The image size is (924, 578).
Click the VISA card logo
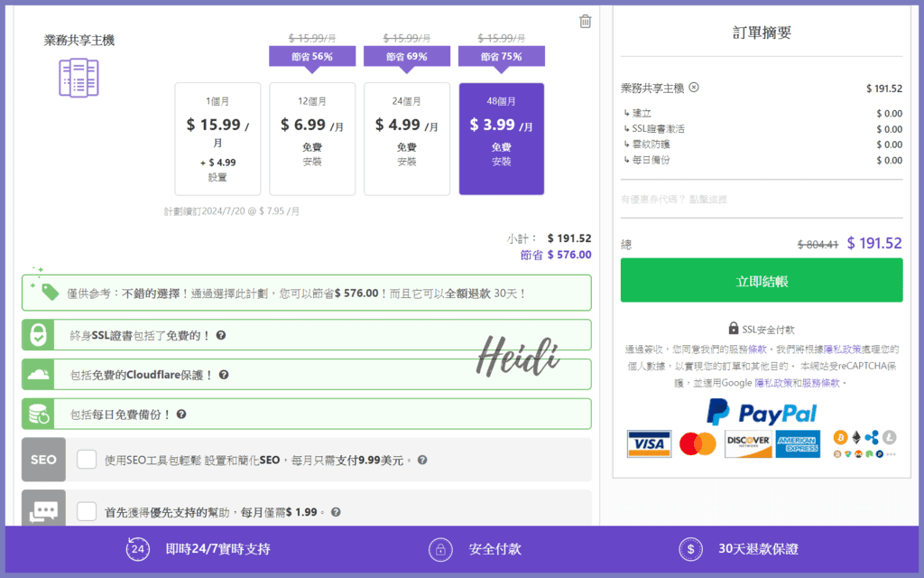point(649,444)
